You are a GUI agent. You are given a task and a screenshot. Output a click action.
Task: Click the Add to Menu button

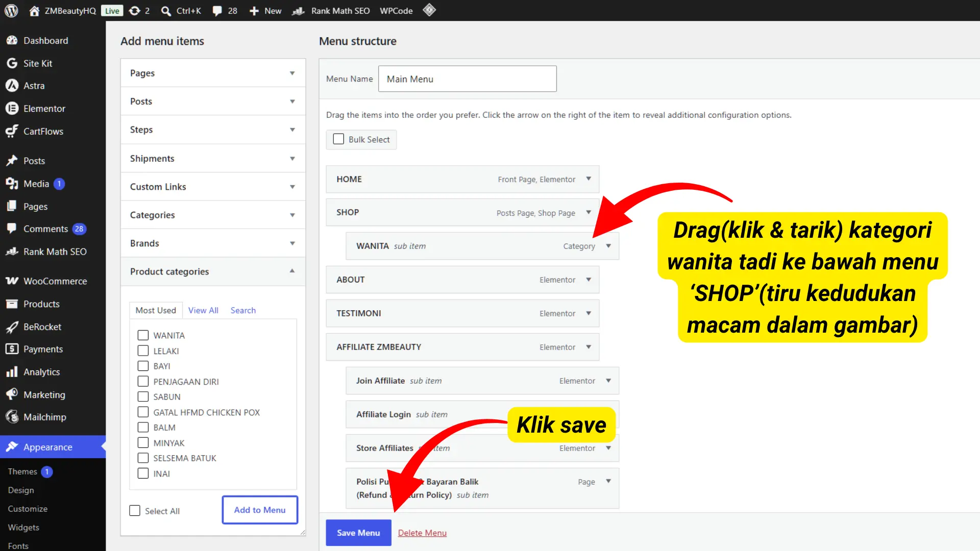(260, 510)
